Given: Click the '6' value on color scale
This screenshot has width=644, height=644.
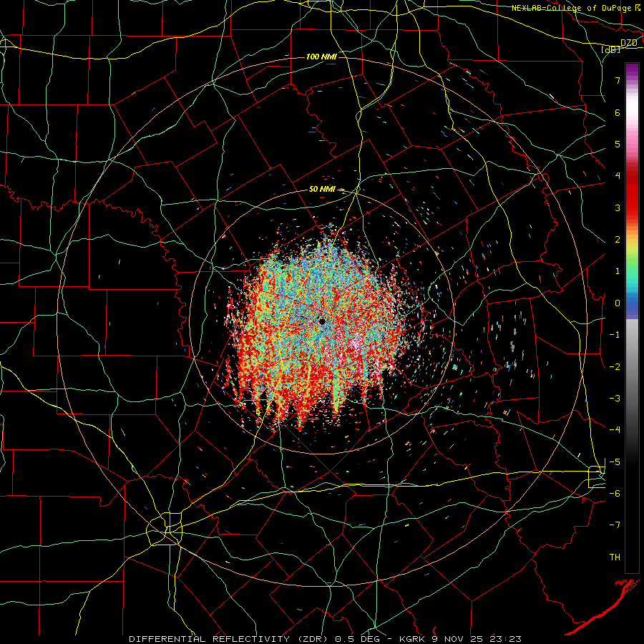Looking at the screenshot, I should click(618, 112).
